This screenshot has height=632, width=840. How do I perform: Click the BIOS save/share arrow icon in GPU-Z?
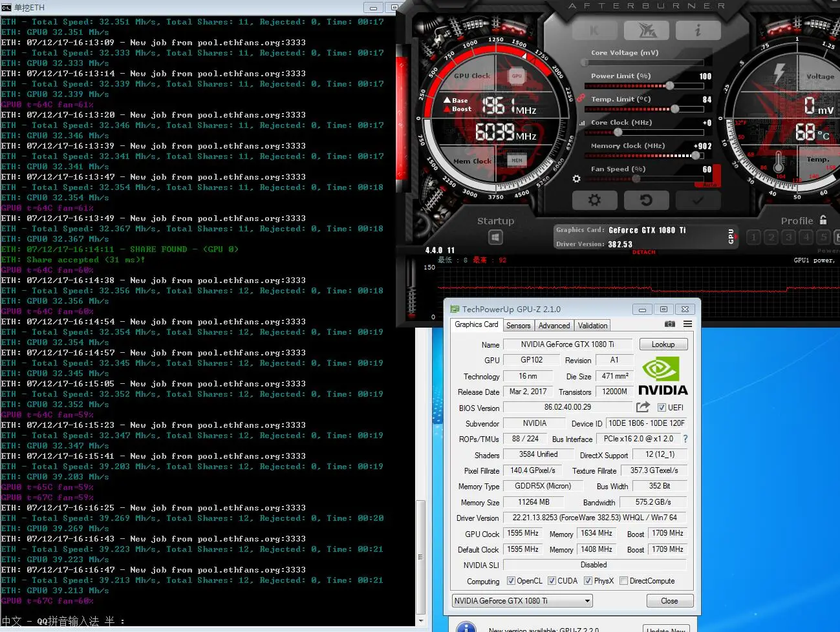[x=643, y=406]
